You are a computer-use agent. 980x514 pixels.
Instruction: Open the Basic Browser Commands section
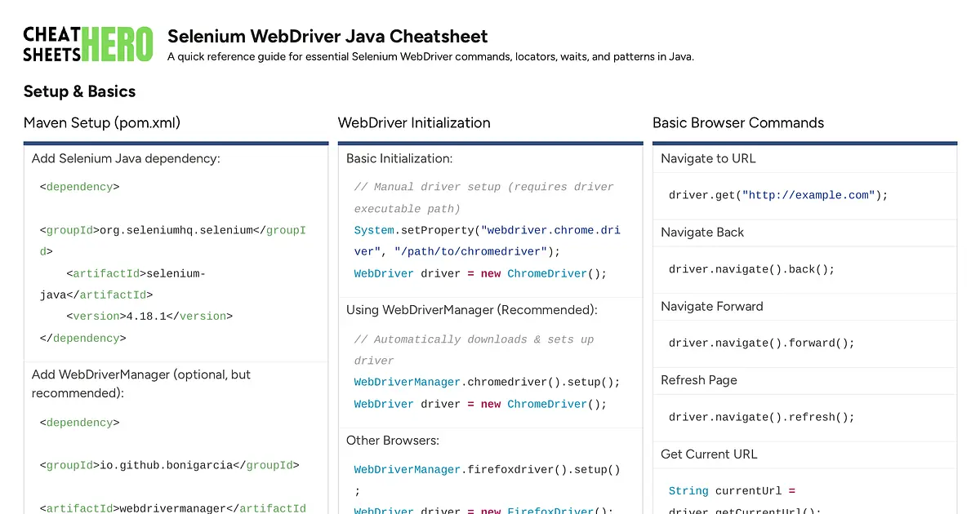pyautogui.click(x=737, y=123)
